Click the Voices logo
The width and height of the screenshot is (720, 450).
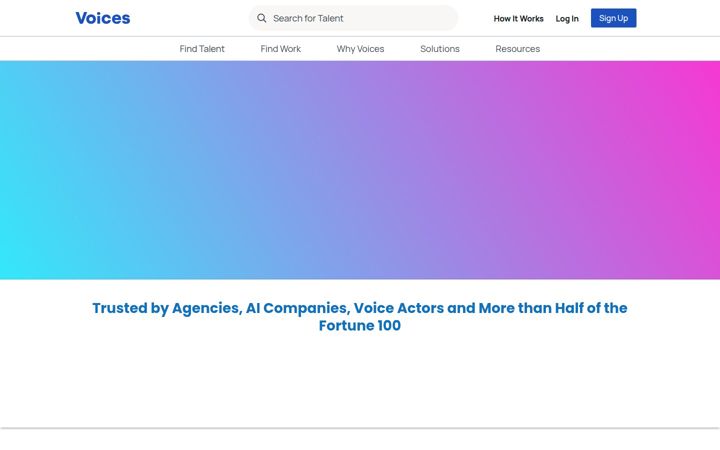pos(103,18)
